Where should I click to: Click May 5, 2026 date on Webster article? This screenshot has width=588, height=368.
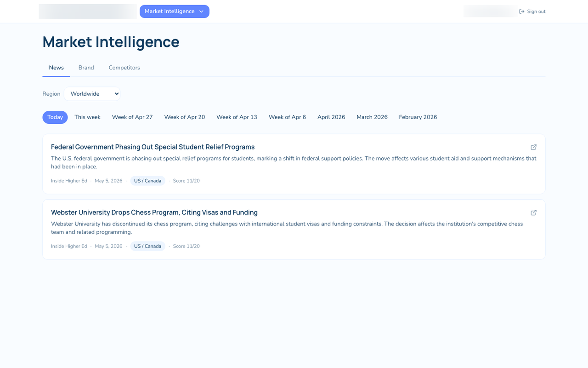[x=108, y=246]
